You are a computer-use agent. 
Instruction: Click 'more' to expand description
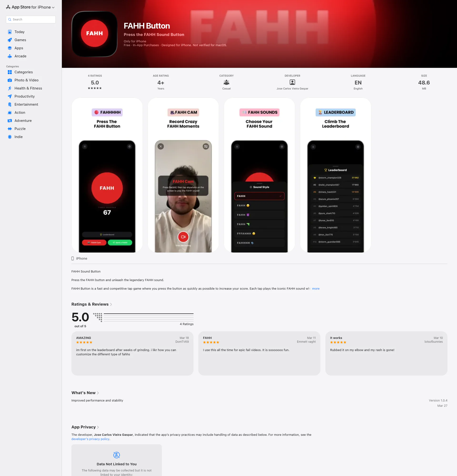click(316, 288)
